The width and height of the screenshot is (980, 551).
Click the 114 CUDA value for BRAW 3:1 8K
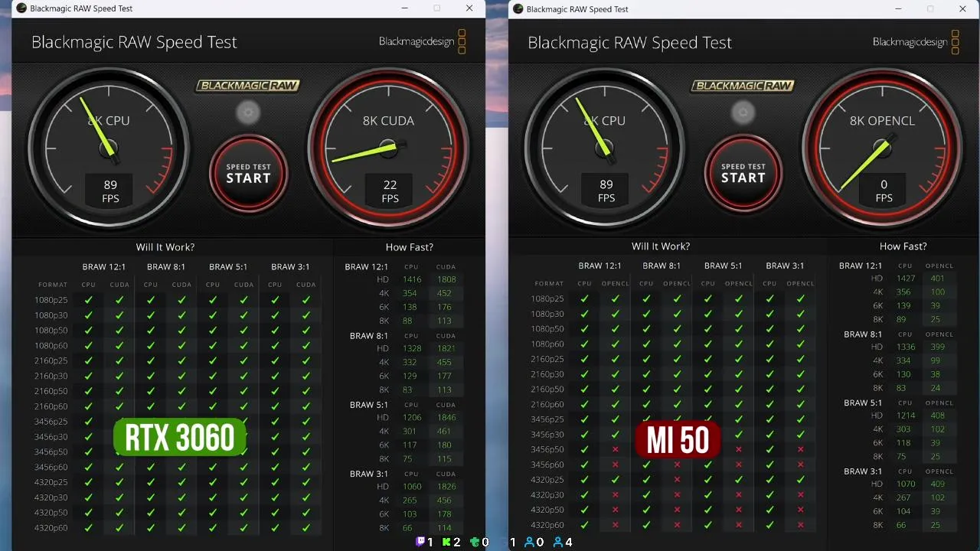[444, 527]
